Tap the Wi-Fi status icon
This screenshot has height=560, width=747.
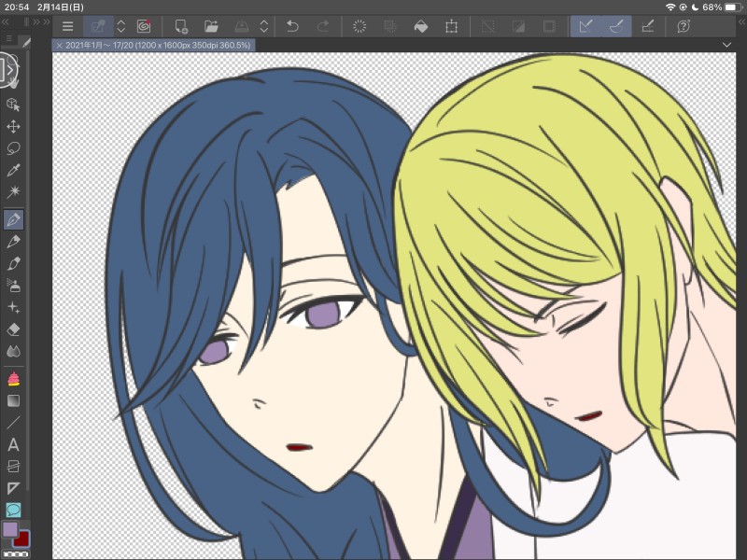click(670, 7)
